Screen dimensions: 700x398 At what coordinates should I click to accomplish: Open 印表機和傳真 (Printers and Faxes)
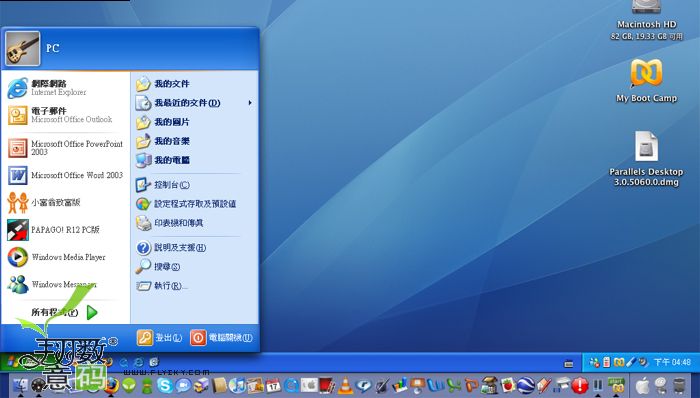[x=169, y=223]
